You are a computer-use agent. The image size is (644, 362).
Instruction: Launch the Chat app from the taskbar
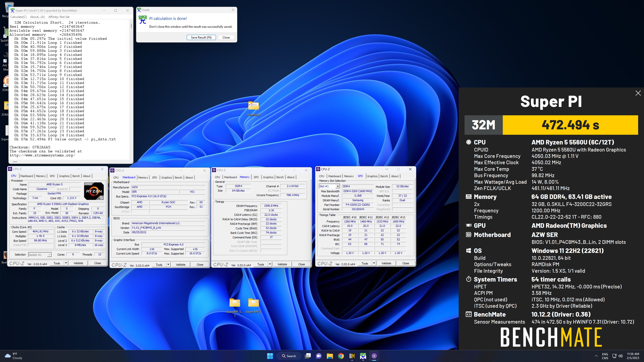click(318, 356)
